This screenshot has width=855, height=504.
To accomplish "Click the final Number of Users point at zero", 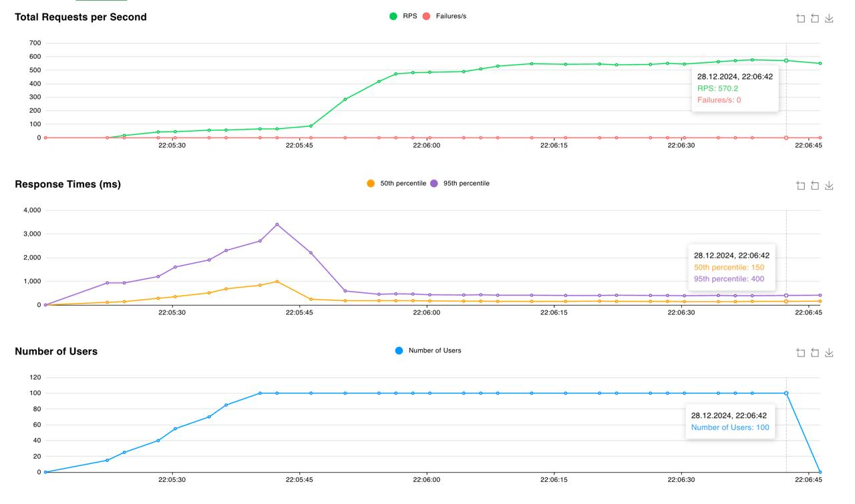I will point(820,472).
